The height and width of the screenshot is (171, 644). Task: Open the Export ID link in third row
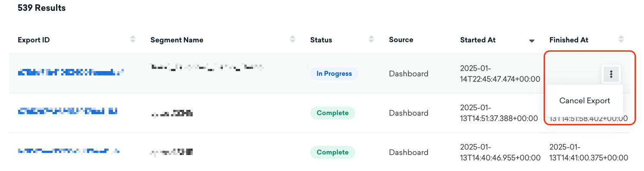coord(69,152)
